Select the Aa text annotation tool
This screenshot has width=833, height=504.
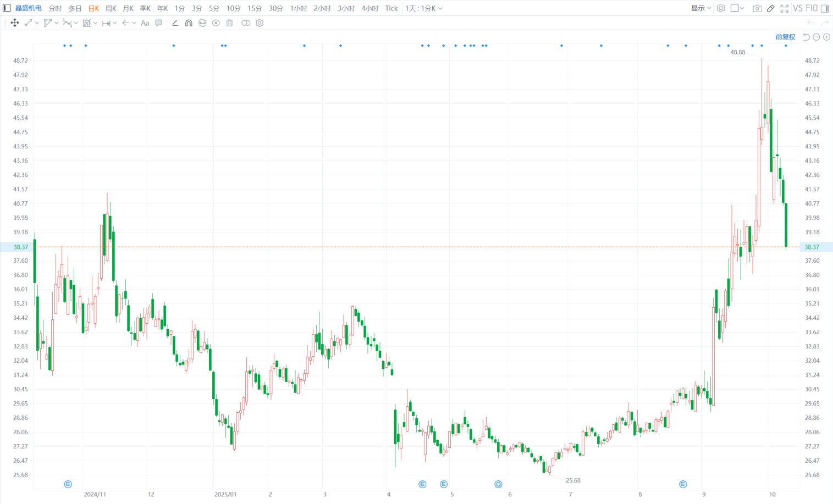coord(145,23)
